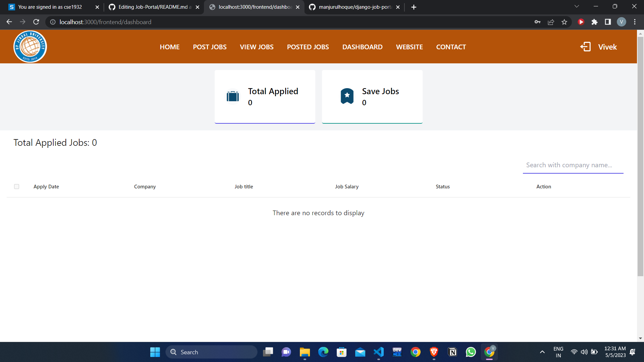This screenshot has width=644, height=362.
Task: Click the password key icon in address bar
Action: [x=537, y=22]
